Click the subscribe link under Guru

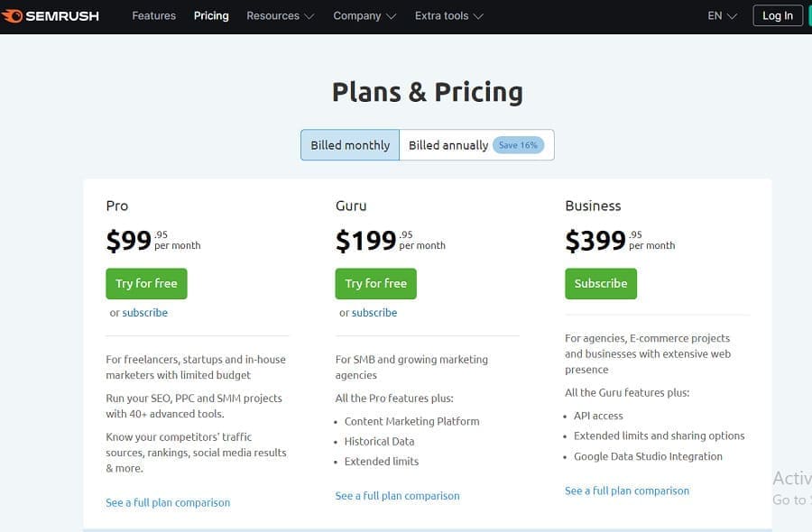coord(374,313)
